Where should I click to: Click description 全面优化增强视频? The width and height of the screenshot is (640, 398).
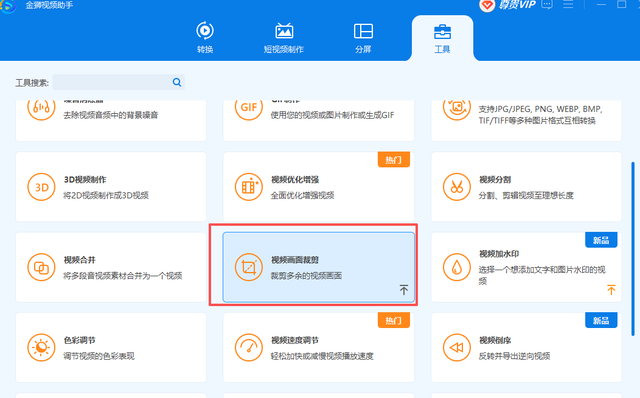click(302, 196)
